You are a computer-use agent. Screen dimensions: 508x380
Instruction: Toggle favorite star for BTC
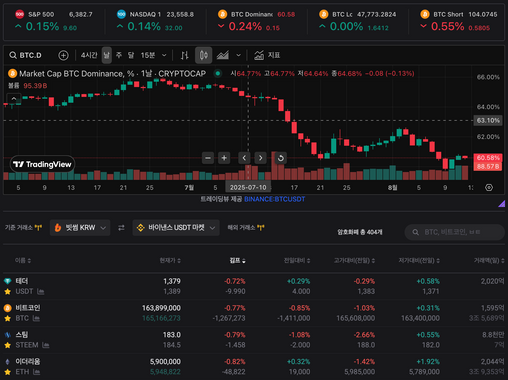pyautogui.click(x=7, y=318)
